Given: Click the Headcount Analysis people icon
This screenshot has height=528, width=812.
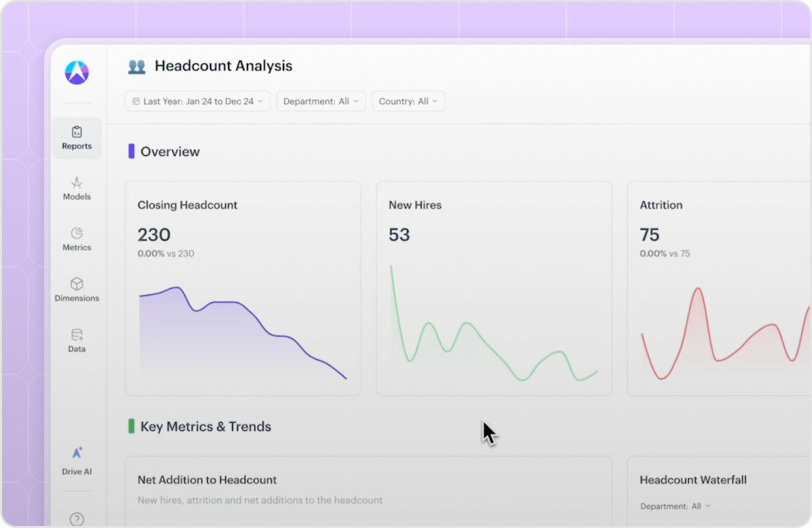Looking at the screenshot, I should click(x=137, y=66).
